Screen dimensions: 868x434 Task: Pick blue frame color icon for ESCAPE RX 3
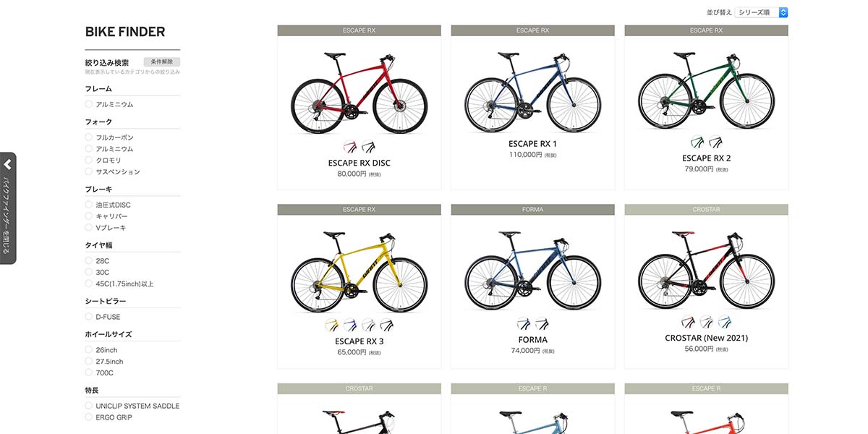point(350,325)
